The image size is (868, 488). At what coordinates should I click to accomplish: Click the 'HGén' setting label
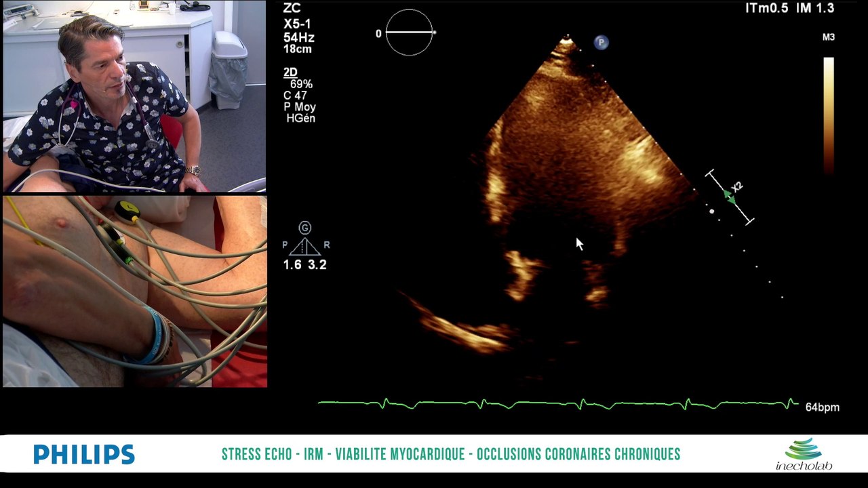tap(300, 119)
